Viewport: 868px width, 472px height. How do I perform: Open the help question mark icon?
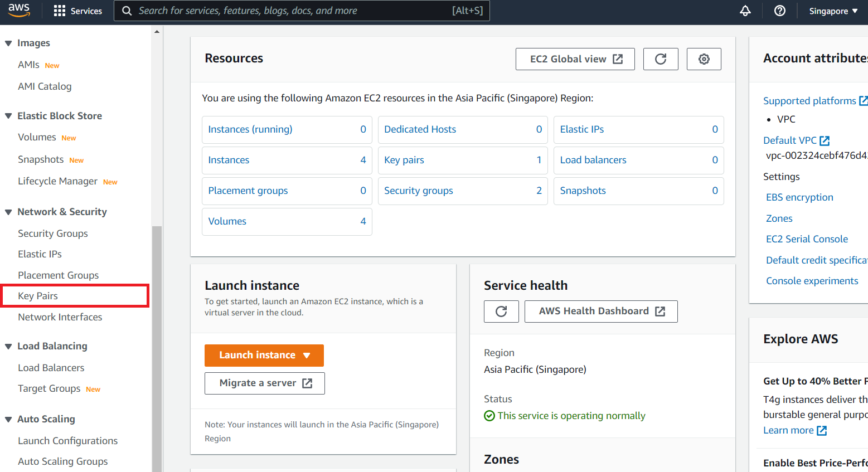[x=780, y=11]
